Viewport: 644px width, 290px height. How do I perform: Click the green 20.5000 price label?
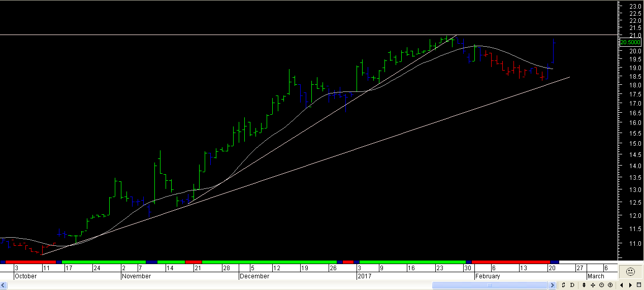click(630, 43)
